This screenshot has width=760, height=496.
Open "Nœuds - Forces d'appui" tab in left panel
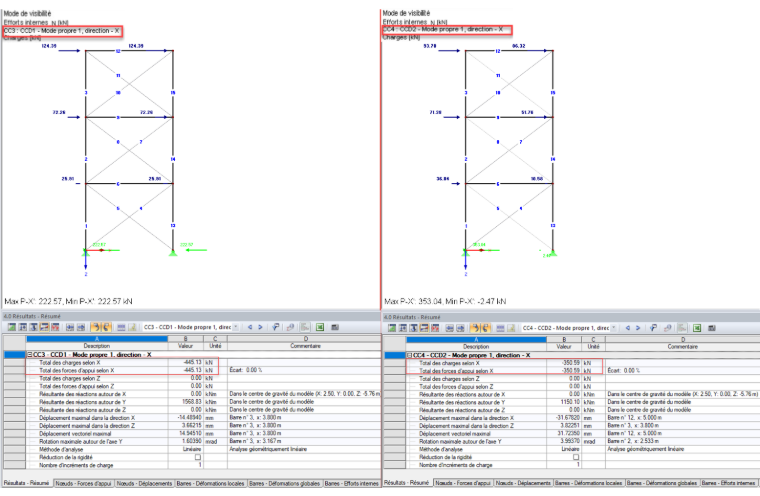[83, 483]
